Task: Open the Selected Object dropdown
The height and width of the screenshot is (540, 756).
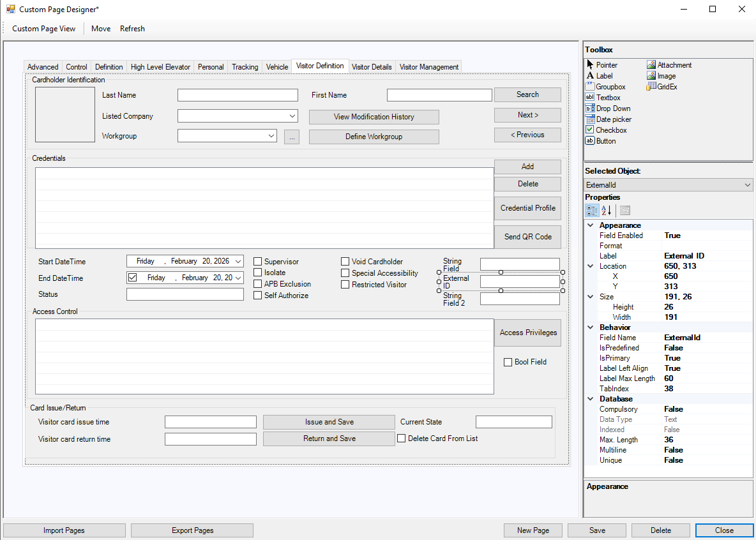Action: (x=748, y=185)
